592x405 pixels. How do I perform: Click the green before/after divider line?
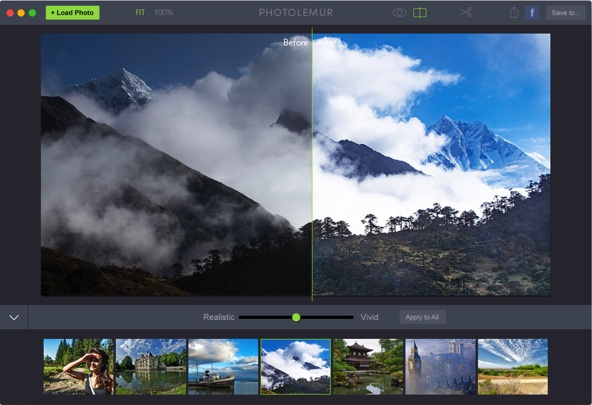point(312,164)
